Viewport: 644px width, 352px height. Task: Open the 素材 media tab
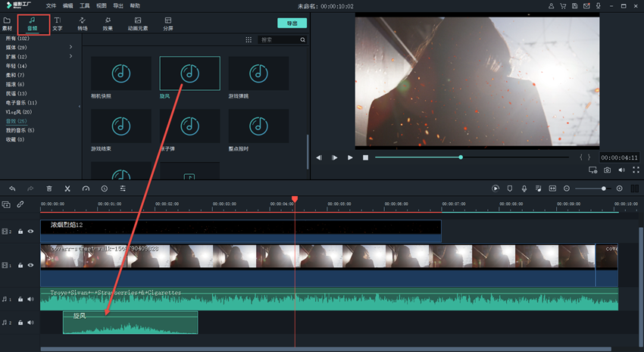pos(7,23)
